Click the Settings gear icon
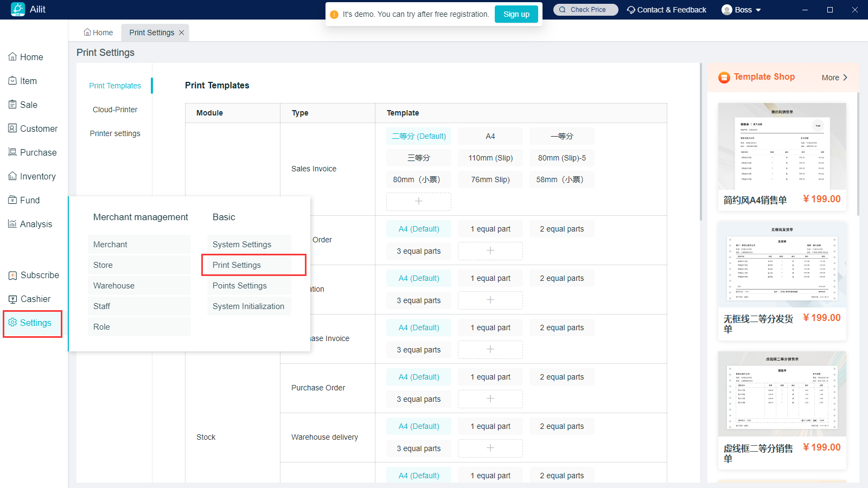Screen dimensions: 868x488 point(12,323)
